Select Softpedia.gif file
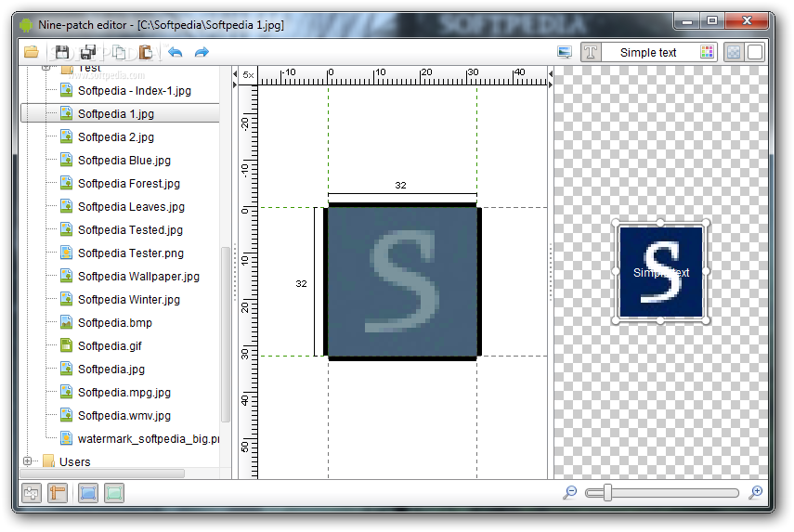Screen dimensions: 794x532 pos(110,346)
